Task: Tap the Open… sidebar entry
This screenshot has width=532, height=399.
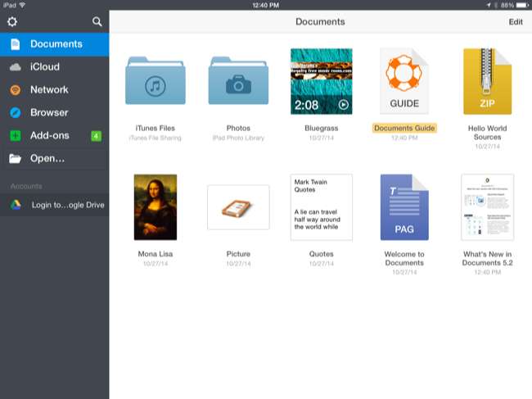Action: [x=47, y=158]
